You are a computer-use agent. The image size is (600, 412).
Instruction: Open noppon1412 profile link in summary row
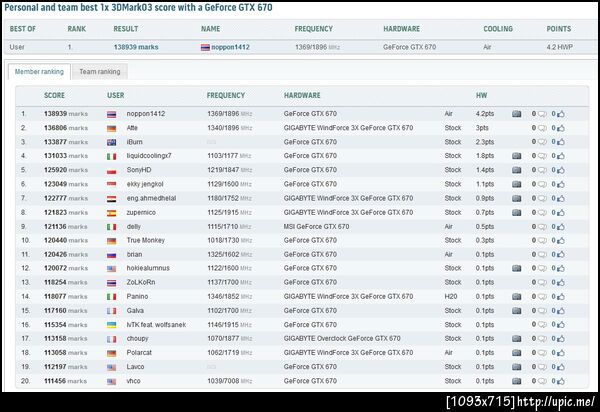click(230, 47)
